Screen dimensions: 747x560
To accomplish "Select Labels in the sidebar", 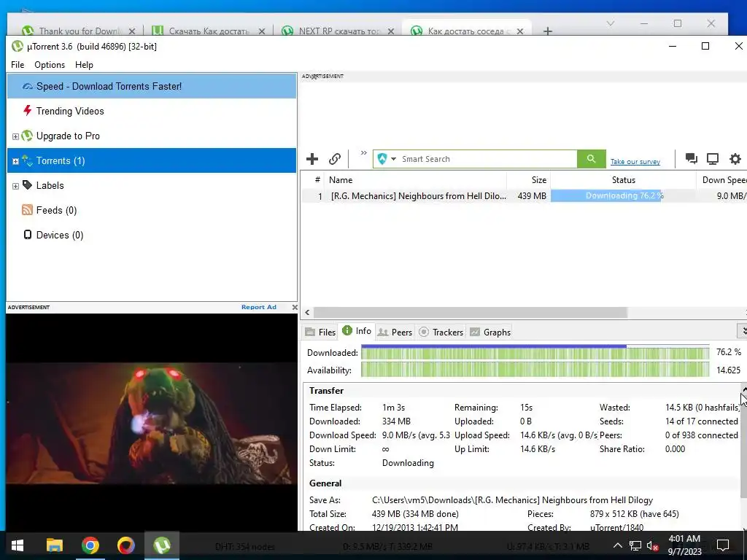I will click(x=50, y=185).
